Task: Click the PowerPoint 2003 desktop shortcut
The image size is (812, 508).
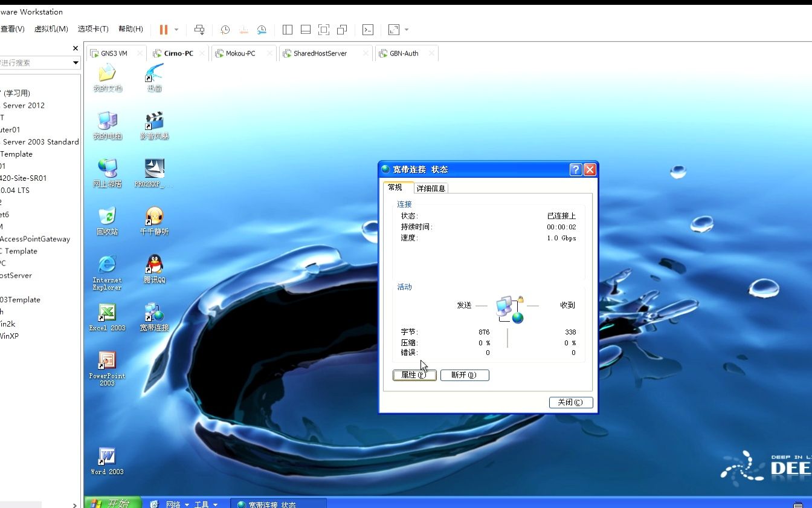Action: point(107,368)
